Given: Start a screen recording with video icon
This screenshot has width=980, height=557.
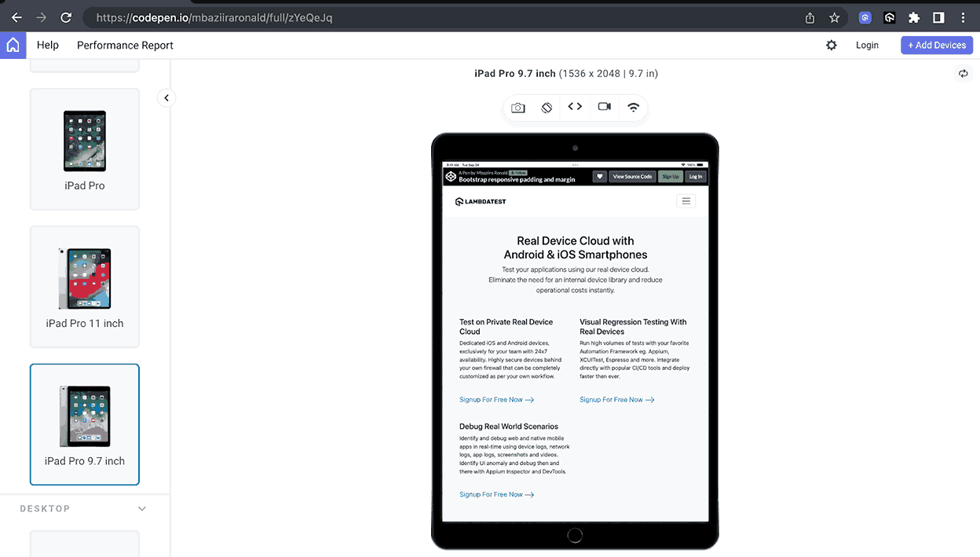Looking at the screenshot, I should pyautogui.click(x=604, y=107).
